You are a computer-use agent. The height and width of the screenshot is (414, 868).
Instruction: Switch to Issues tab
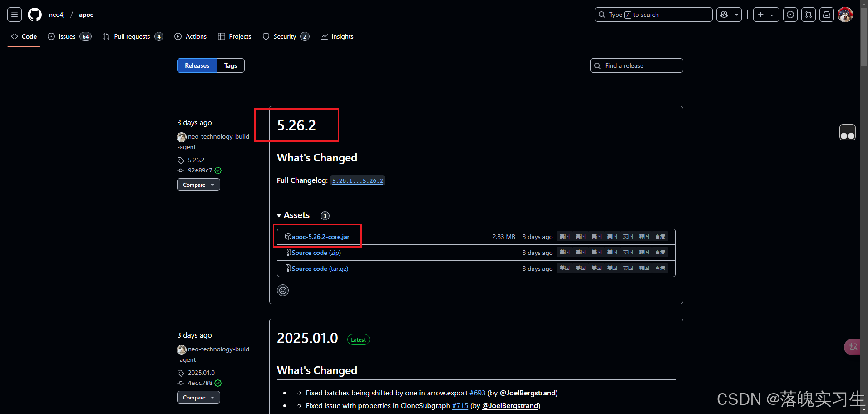pyautogui.click(x=69, y=36)
